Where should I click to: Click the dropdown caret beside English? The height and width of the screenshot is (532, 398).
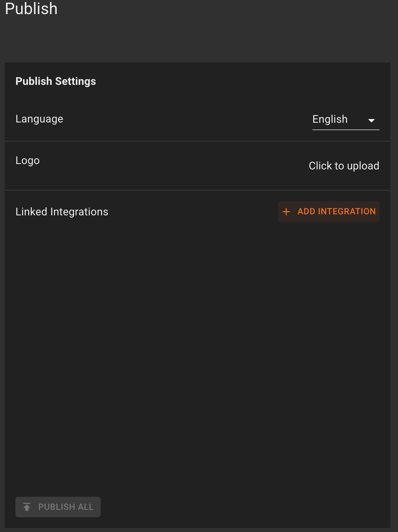pyautogui.click(x=372, y=121)
